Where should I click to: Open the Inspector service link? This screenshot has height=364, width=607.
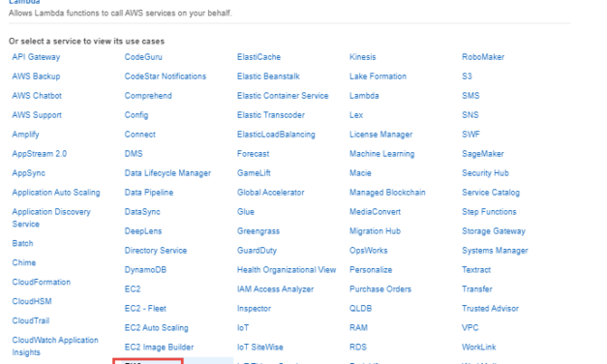click(x=255, y=309)
